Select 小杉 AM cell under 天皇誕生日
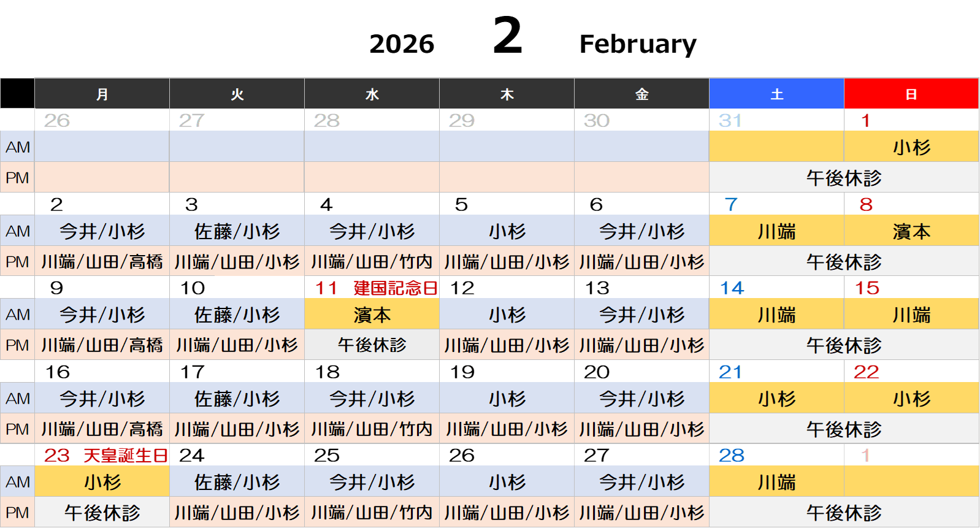This screenshot has height=528, width=980. point(102,482)
